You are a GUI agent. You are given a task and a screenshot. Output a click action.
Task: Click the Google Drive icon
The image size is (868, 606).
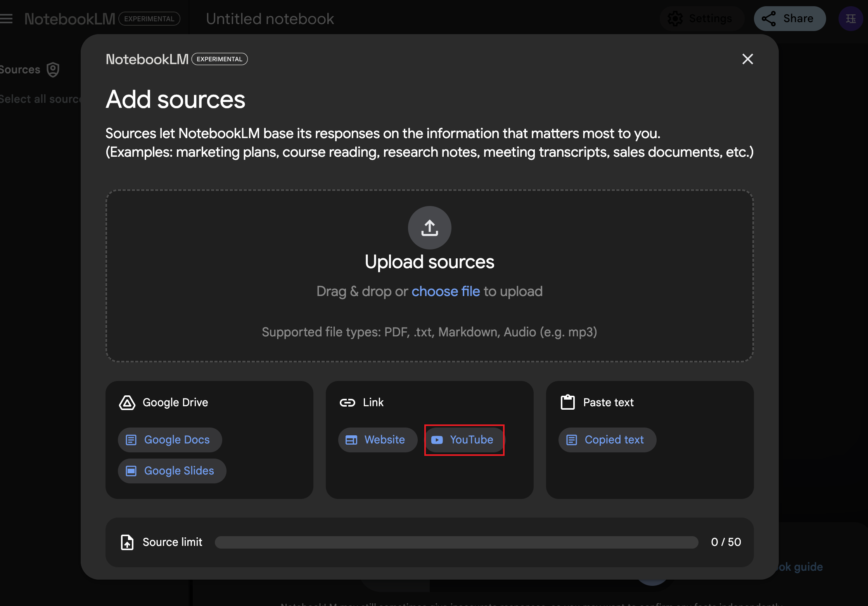(x=127, y=403)
